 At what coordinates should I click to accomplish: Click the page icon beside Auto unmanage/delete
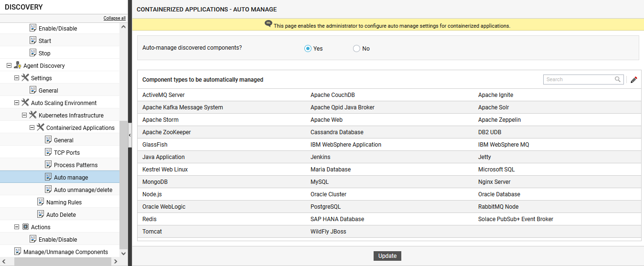(x=48, y=190)
